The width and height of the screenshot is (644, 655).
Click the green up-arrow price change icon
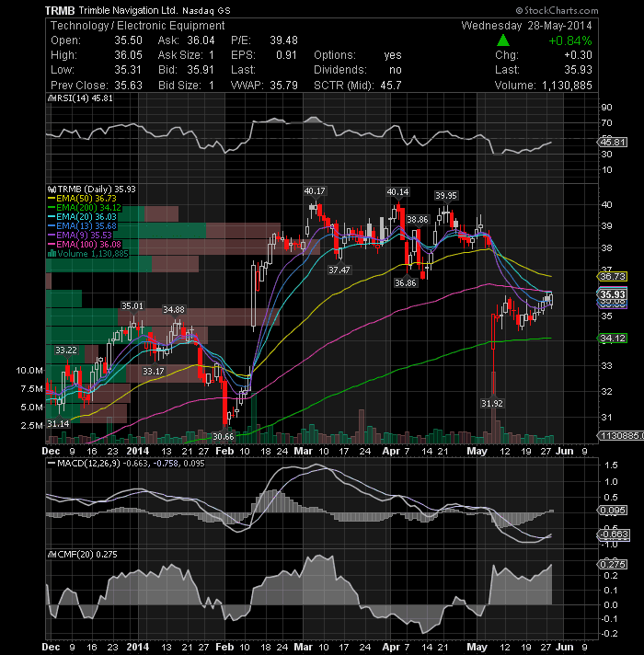503,40
